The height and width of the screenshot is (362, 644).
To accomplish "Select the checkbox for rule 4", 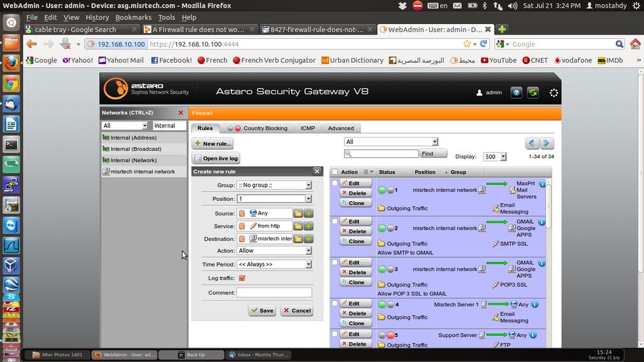I will click(x=335, y=304).
